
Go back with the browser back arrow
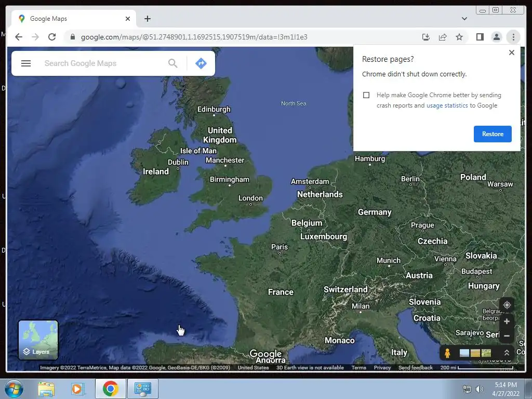click(x=19, y=37)
